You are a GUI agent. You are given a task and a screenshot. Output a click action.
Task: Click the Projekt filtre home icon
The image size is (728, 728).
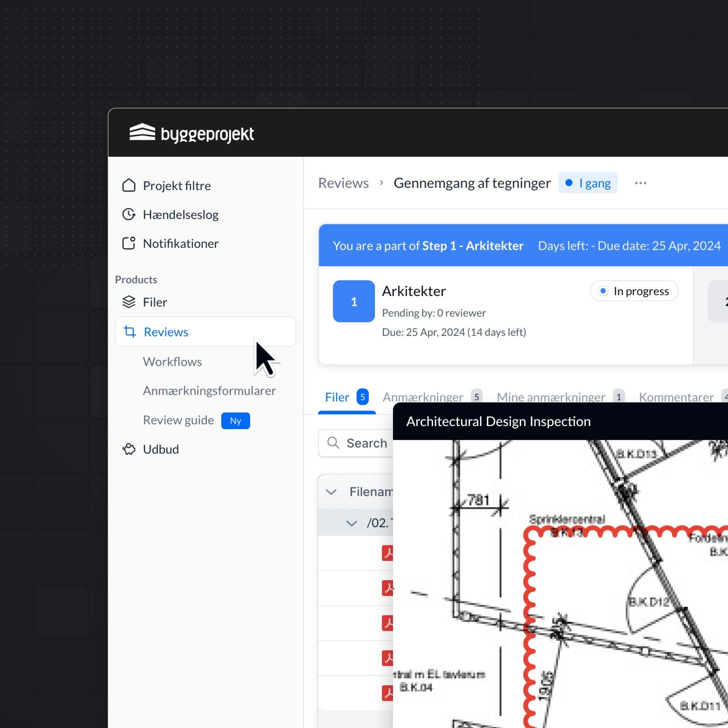128,185
